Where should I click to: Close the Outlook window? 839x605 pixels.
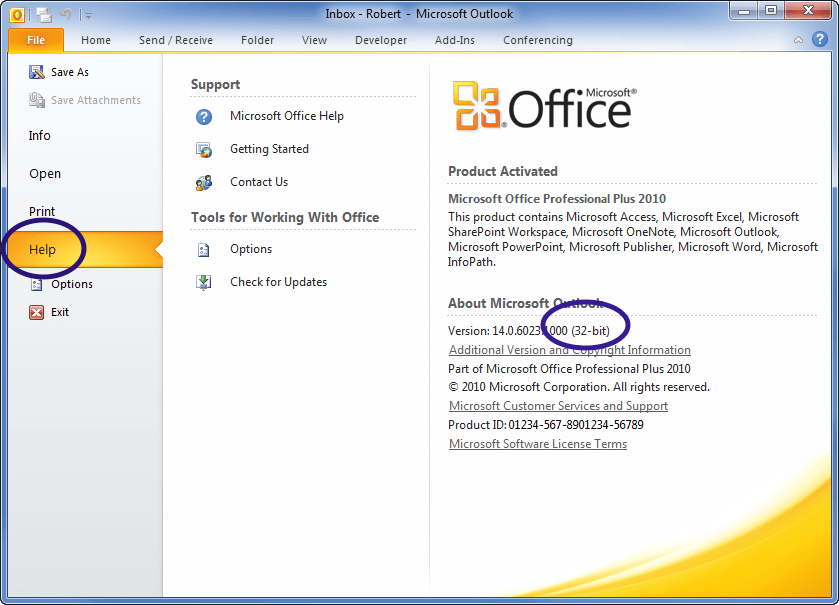808,10
